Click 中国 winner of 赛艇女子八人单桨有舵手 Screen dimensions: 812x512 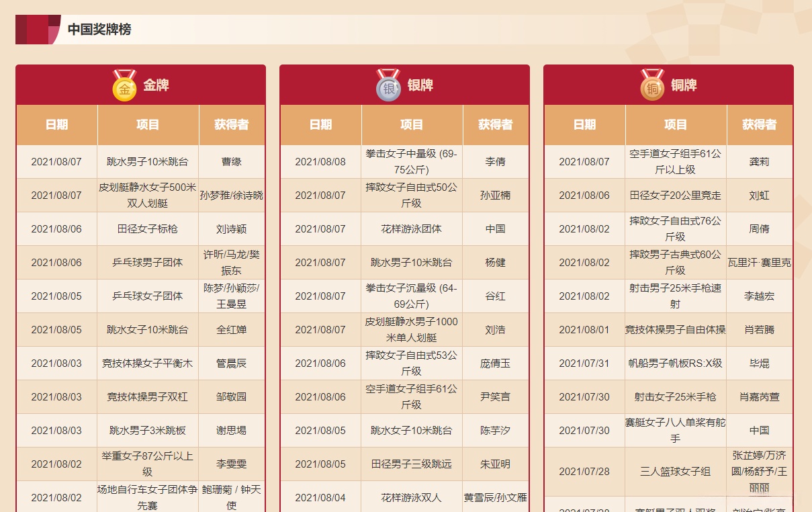click(x=760, y=430)
